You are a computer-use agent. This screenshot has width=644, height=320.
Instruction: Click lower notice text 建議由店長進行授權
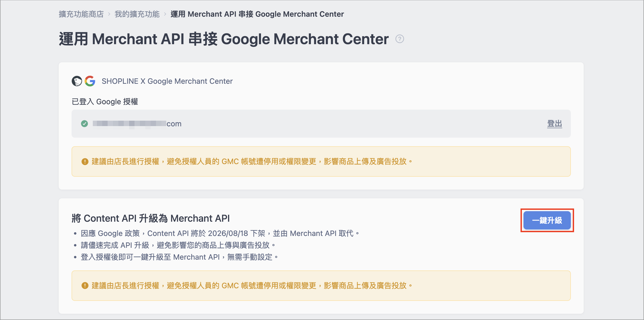pyautogui.click(x=252, y=286)
